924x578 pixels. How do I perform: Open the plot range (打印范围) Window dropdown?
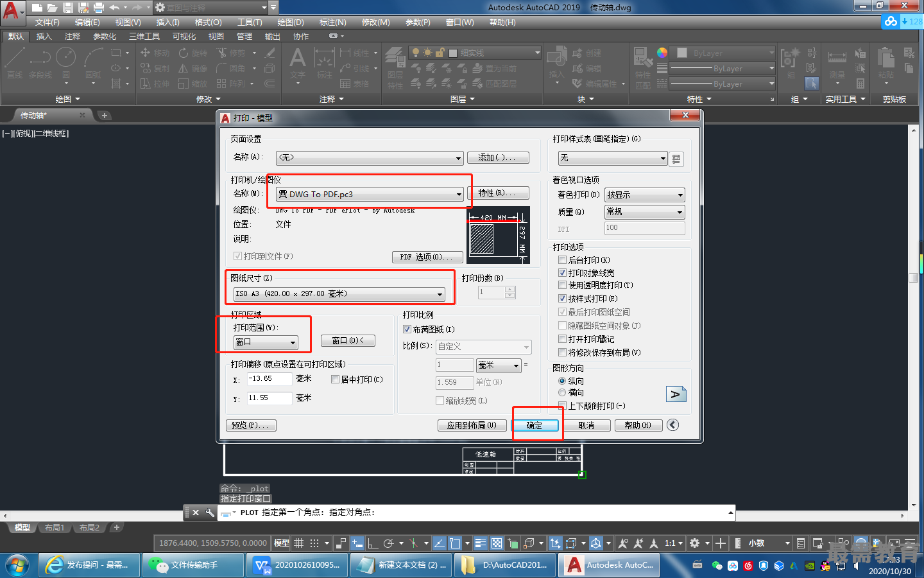point(266,342)
